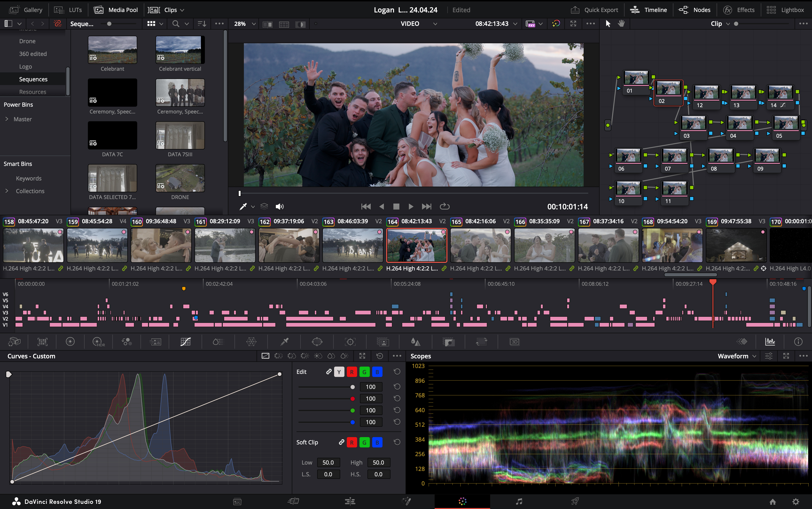Open the Power Window palette
This screenshot has height=509, width=812.
pos(317,342)
